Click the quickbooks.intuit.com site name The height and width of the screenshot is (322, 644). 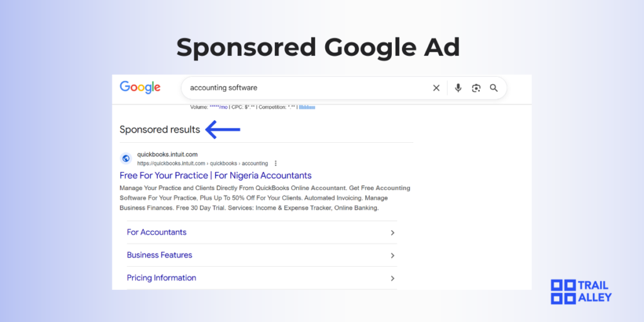click(167, 154)
